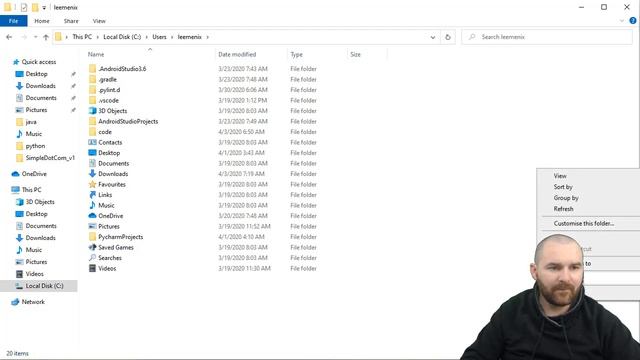Viewport: 640px width, 360px height.
Task: Select the Contacts folder icon
Action: [93, 142]
